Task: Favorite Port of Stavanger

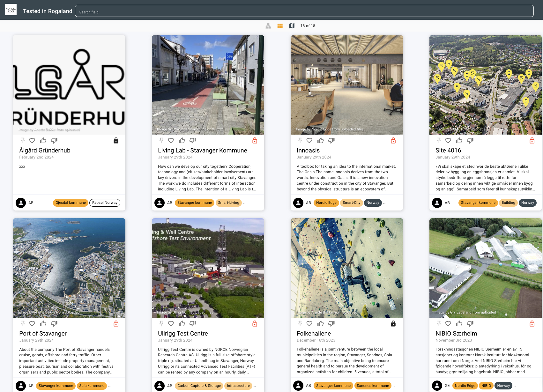Action: point(32,323)
